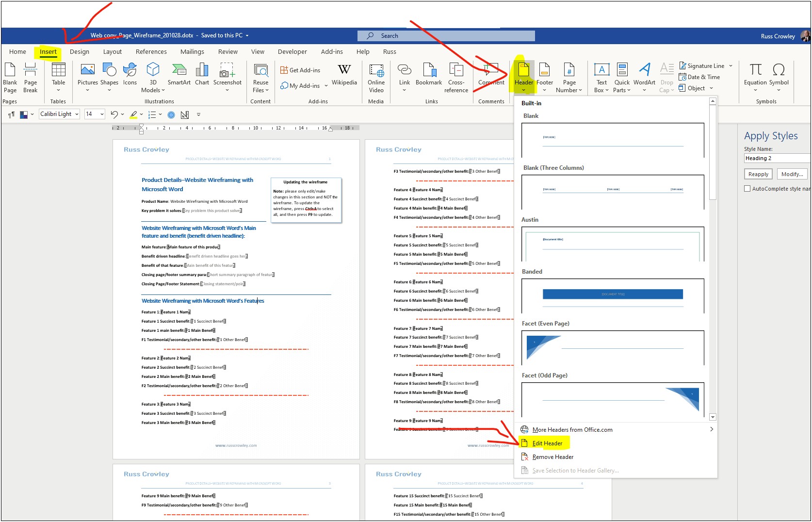
Task: Click the Get Add-ins button
Action: click(300, 70)
